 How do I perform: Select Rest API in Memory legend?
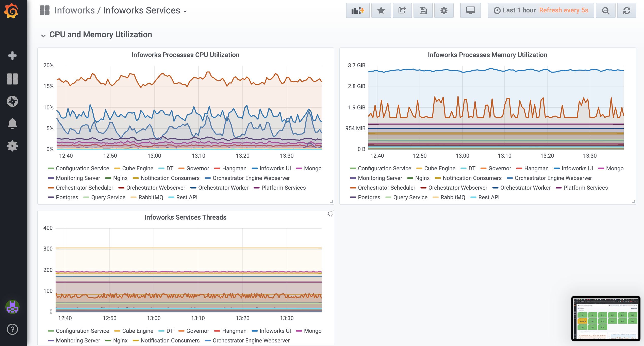(489, 197)
